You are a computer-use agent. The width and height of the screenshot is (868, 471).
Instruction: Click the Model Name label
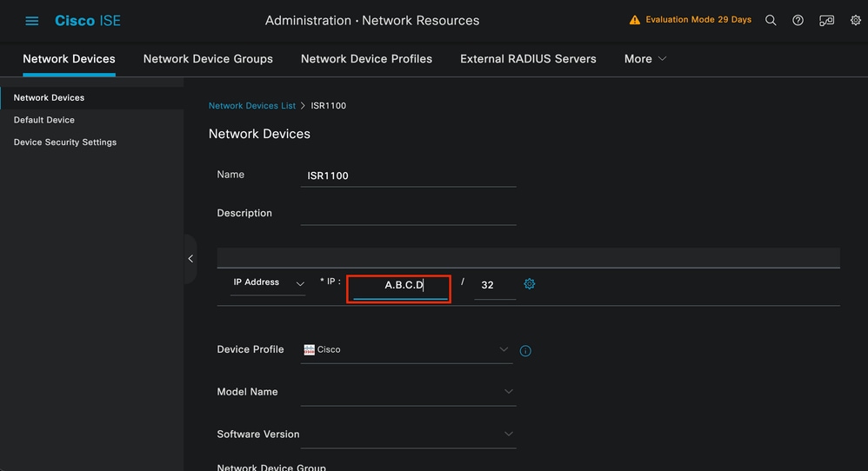coord(248,392)
